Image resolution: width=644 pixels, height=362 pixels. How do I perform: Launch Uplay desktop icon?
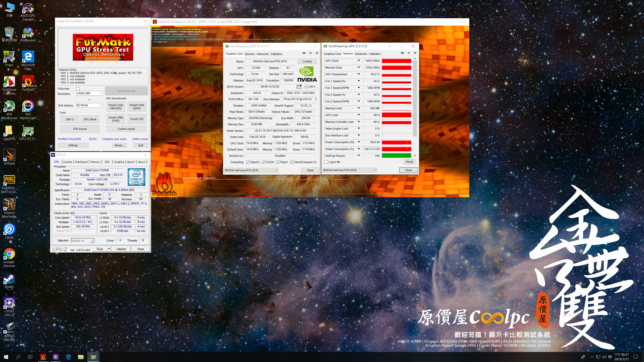pyautogui.click(x=9, y=231)
